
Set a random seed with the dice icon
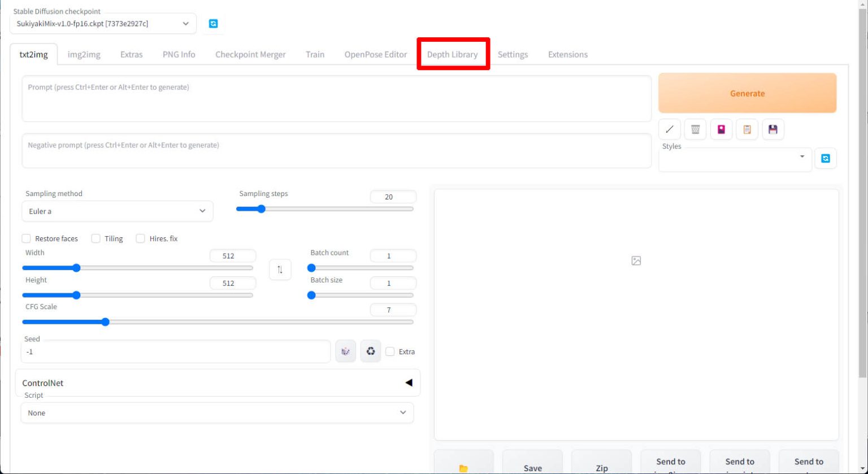tap(345, 351)
